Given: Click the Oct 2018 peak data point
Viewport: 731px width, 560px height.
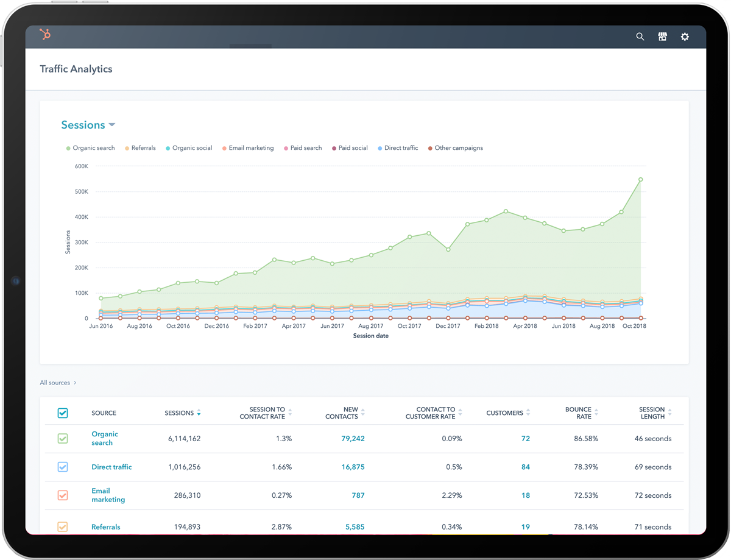Looking at the screenshot, I should tap(640, 180).
